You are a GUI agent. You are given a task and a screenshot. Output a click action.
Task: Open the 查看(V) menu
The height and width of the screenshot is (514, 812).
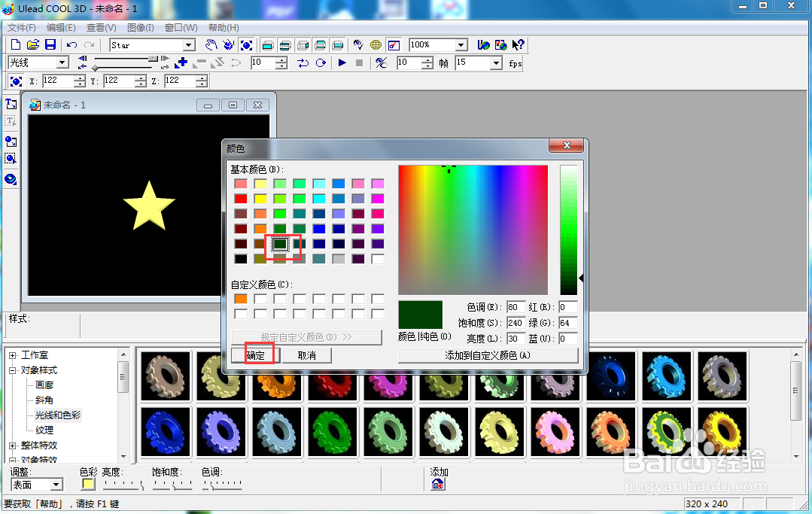pyautogui.click(x=101, y=27)
